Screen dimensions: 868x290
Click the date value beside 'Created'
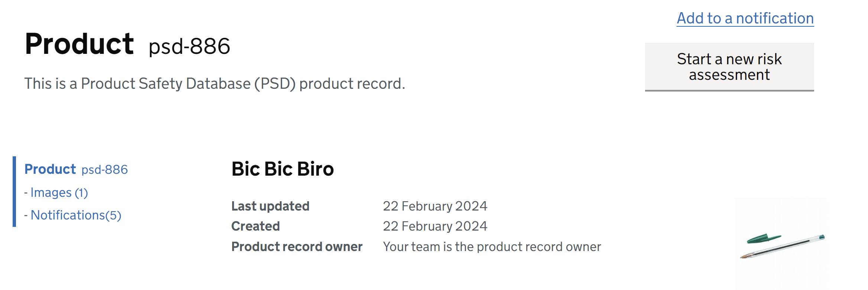pyautogui.click(x=435, y=226)
